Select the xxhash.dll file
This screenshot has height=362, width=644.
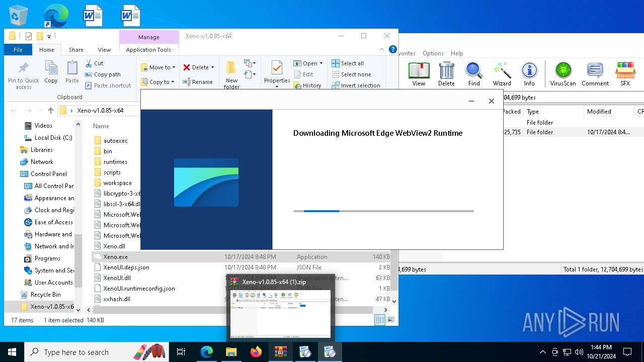pyautogui.click(x=117, y=299)
